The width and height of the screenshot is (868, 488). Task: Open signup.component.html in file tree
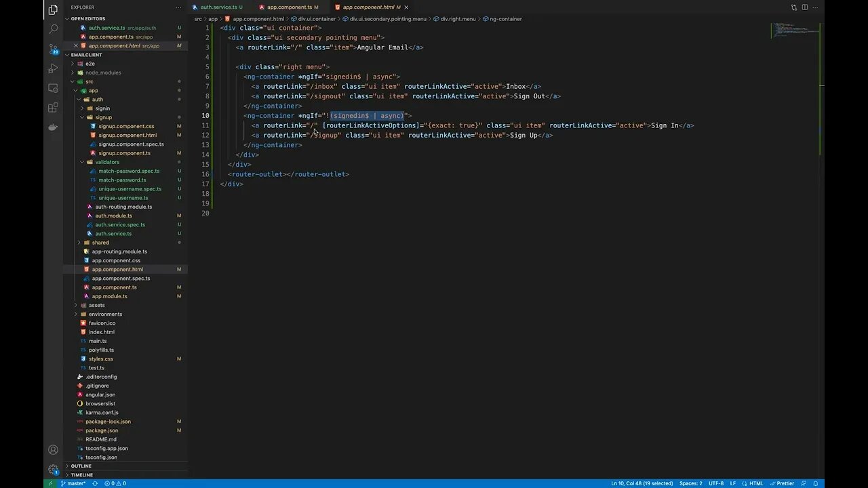pos(127,135)
